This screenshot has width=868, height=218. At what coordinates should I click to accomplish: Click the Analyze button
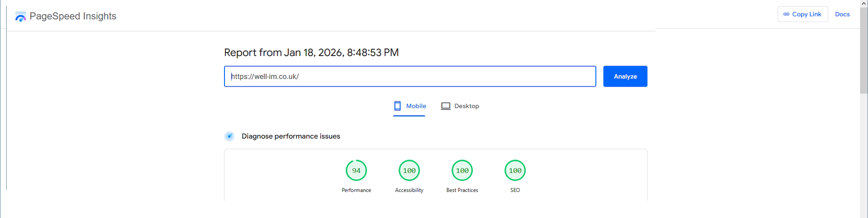click(625, 76)
